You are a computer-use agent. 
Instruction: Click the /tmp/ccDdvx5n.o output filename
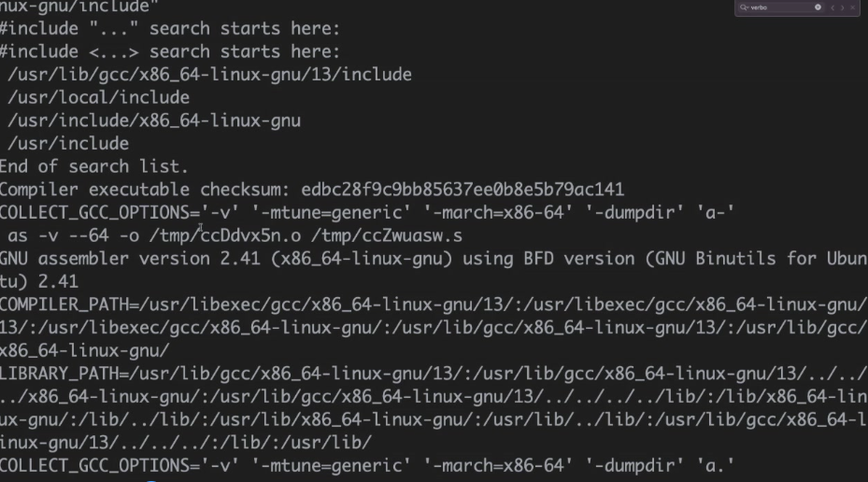pos(225,235)
